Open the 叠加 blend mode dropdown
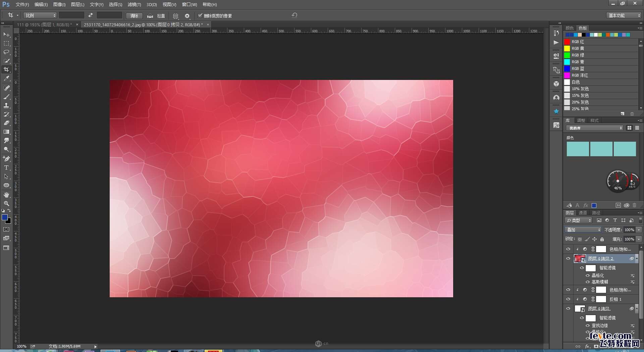Image resolution: width=644 pixels, height=352 pixels. coord(583,230)
